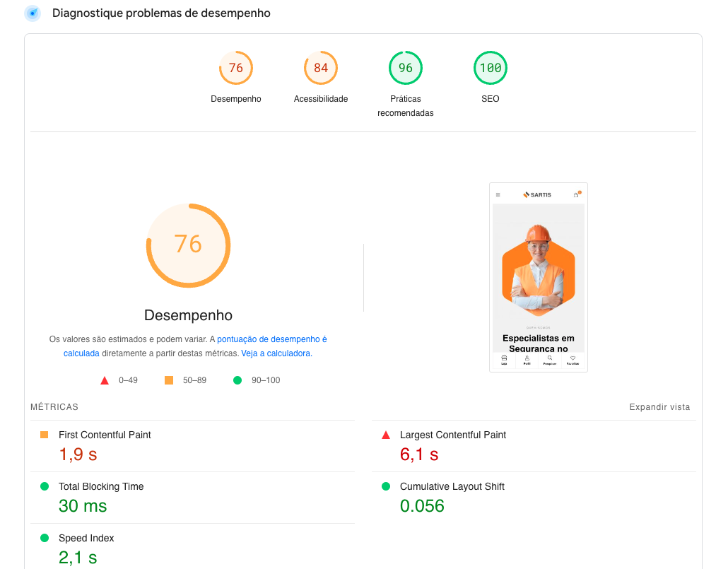
Task: Open the hamburger menu in the Sartis preview
Action: point(498,195)
